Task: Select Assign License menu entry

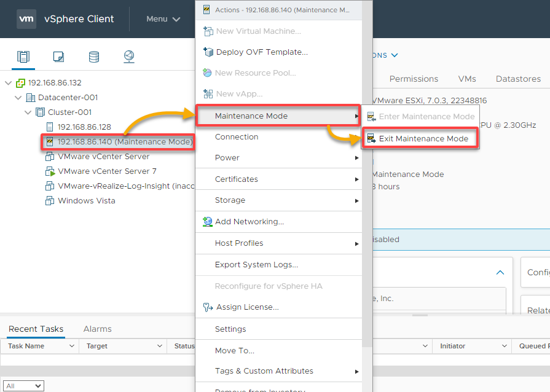Action: point(278,307)
